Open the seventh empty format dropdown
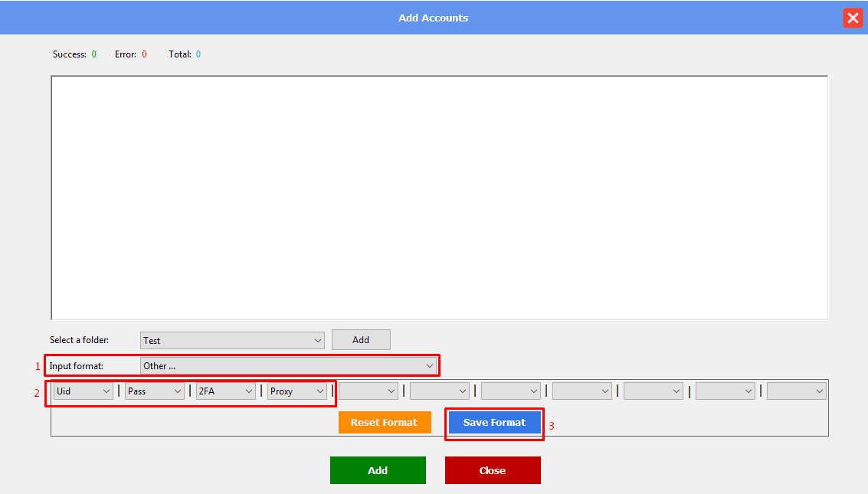Screen dimensions: 868x494 pyautogui.click(x=511, y=391)
